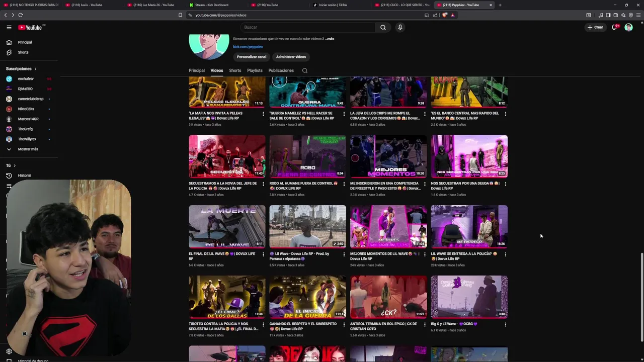Bookmark this page in address bar
The height and width of the screenshot is (362, 644).
tap(180, 15)
